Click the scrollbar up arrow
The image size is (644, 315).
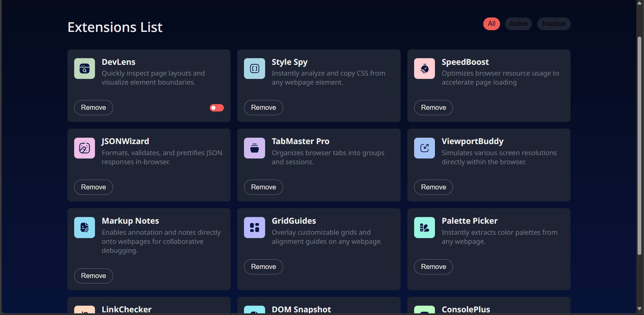coord(640,3)
